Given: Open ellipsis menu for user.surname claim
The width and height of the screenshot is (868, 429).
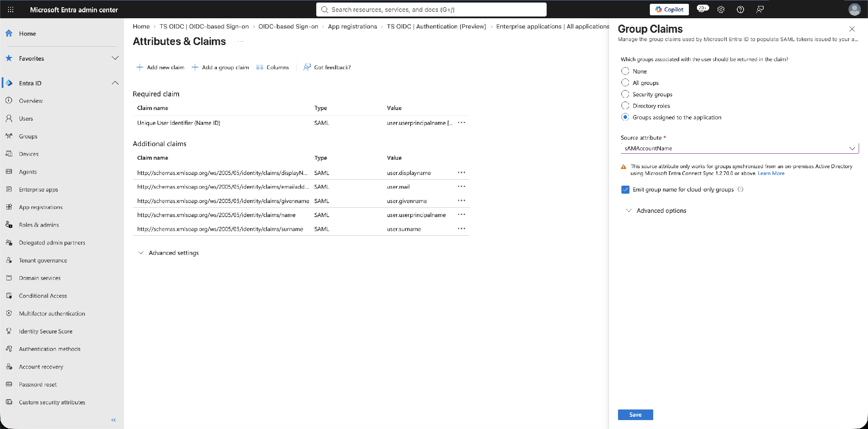Looking at the screenshot, I should coord(461,229).
